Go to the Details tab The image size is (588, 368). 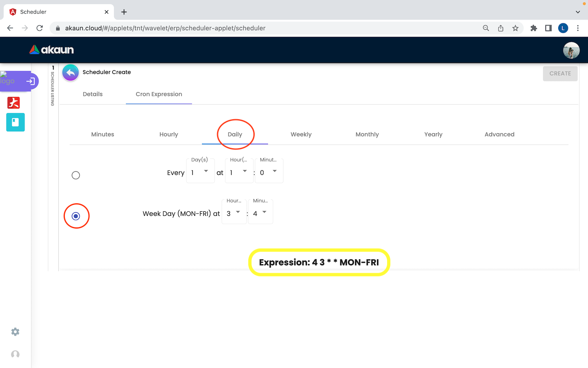click(x=93, y=94)
